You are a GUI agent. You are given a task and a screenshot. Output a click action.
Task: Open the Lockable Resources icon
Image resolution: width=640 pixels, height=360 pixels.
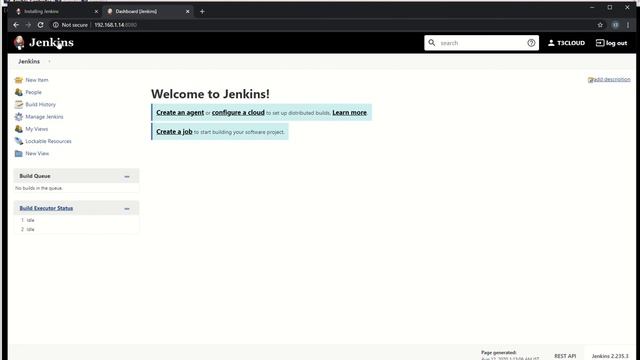tap(19, 141)
